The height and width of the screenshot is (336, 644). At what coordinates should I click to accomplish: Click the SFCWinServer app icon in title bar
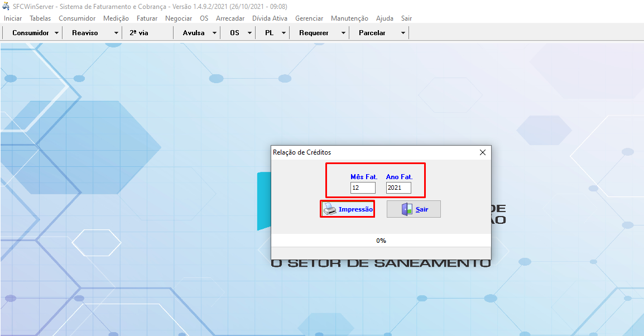tap(6, 7)
